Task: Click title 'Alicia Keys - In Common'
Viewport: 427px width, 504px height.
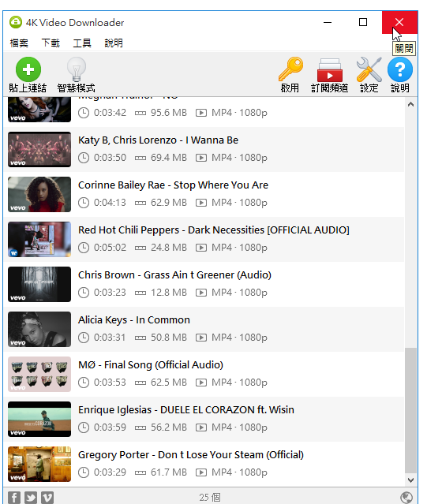Action: tap(134, 320)
